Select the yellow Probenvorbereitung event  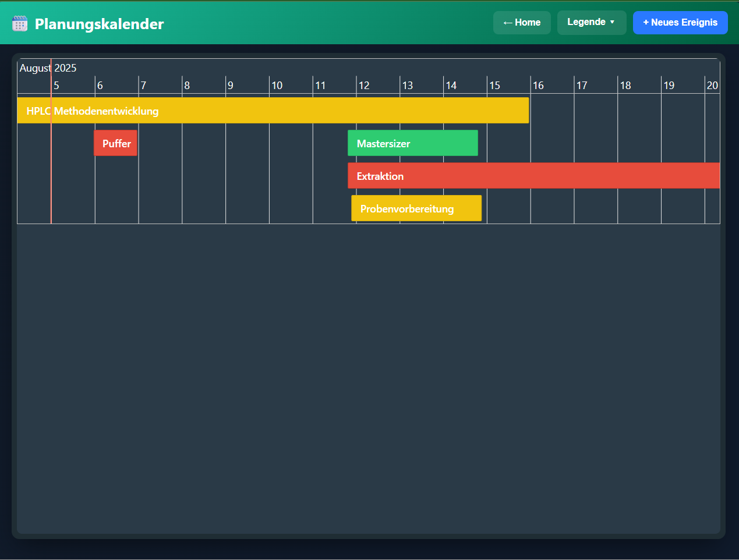tap(416, 208)
